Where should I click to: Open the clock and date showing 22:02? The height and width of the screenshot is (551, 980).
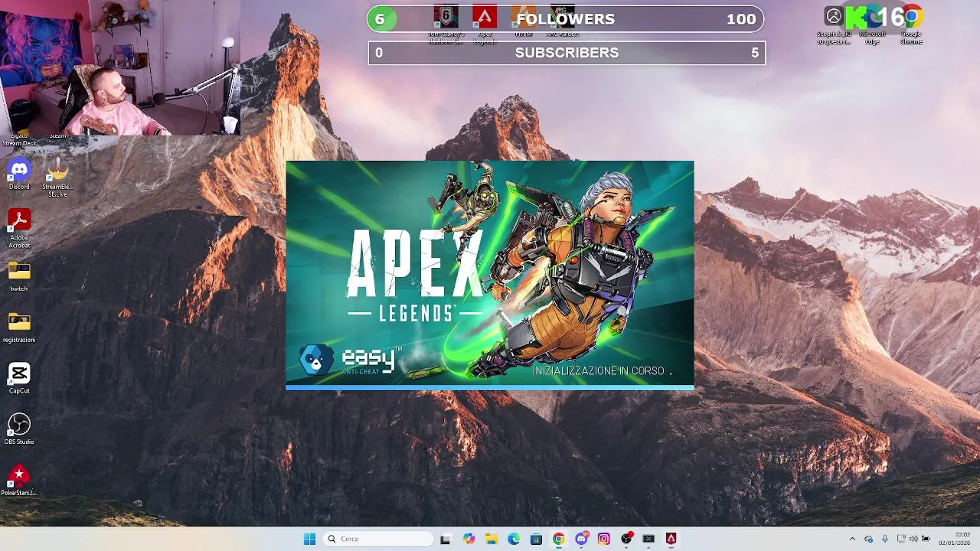click(x=954, y=539)
